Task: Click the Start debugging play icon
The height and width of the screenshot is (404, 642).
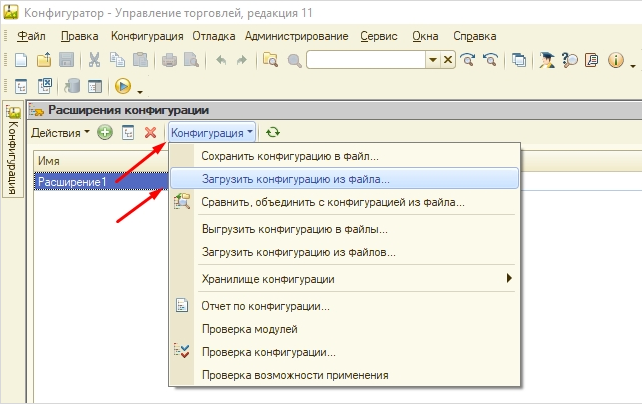Action: coord(123,86)
